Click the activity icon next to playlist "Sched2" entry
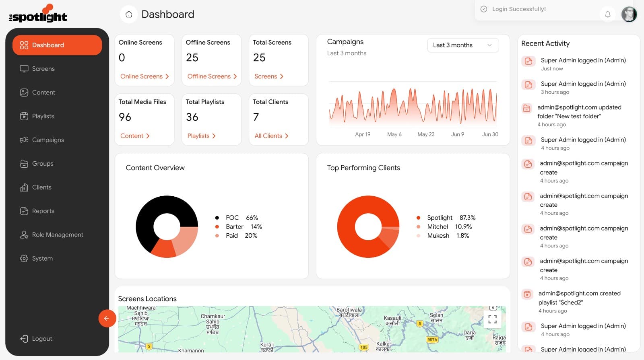 (527, 294)
